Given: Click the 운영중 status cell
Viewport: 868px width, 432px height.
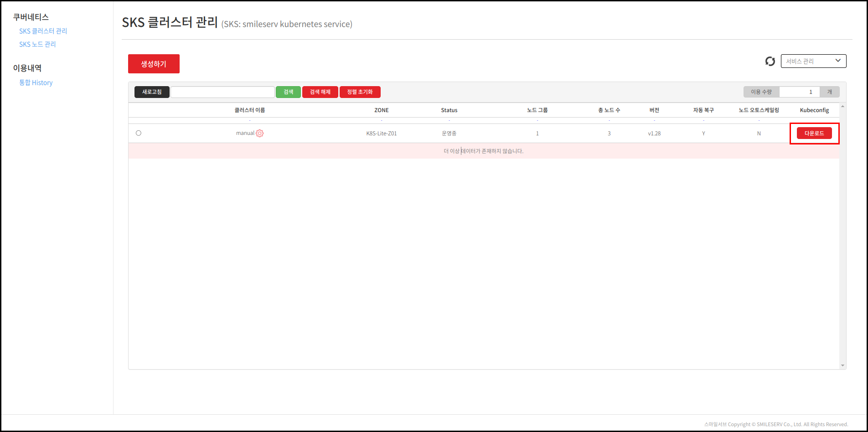Looking at the screenshot, I should [449, 134].
